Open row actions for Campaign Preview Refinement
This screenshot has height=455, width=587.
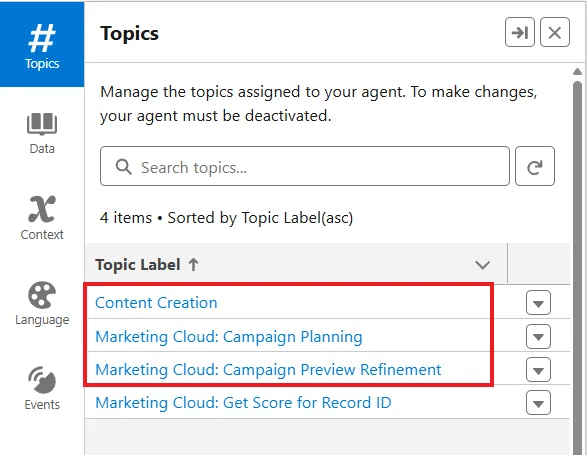click(x=538, y=369)
